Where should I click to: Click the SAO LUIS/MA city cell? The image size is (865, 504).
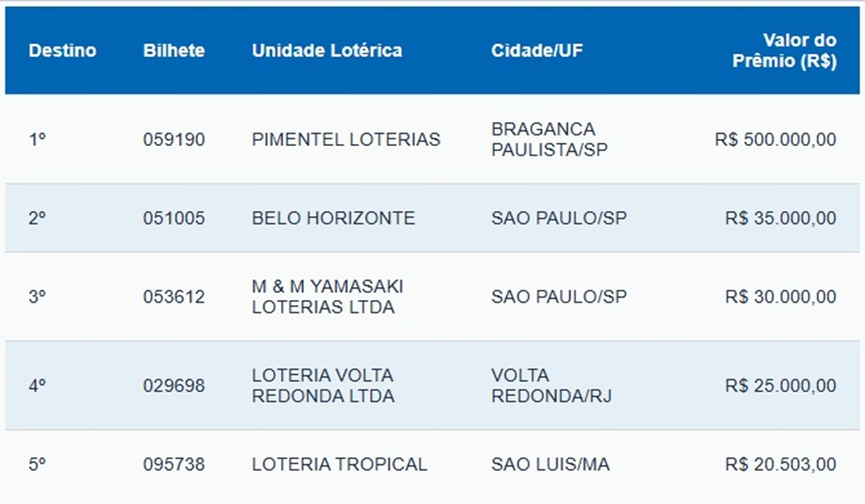click(550, 464)
